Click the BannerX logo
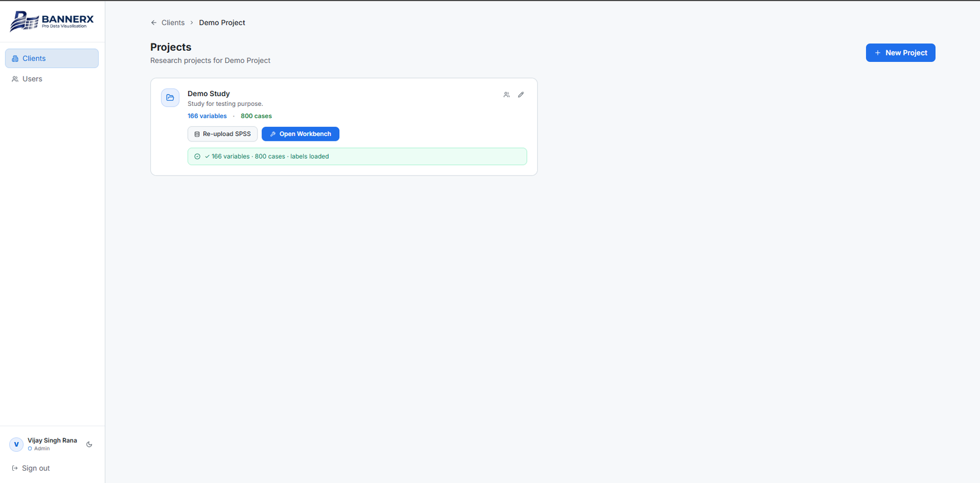Image resolution: width=980 pixels, height=483 pixels. point(52,21)
